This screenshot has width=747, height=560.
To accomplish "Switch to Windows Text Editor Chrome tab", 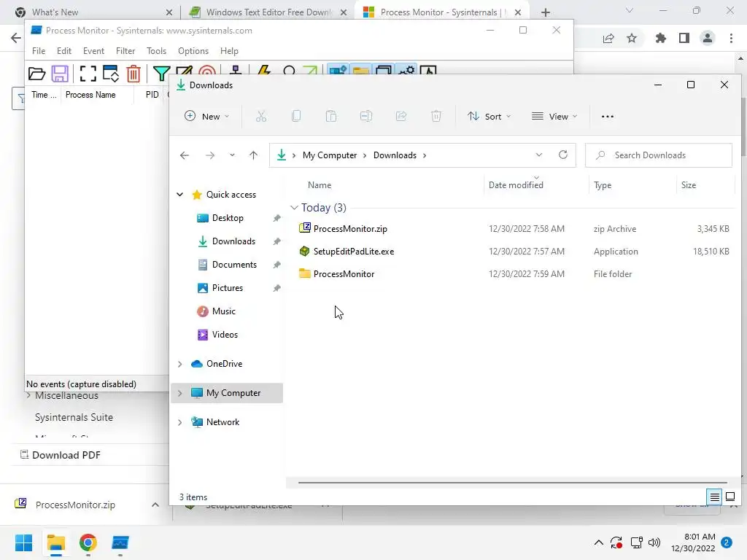I will [267, 12].
